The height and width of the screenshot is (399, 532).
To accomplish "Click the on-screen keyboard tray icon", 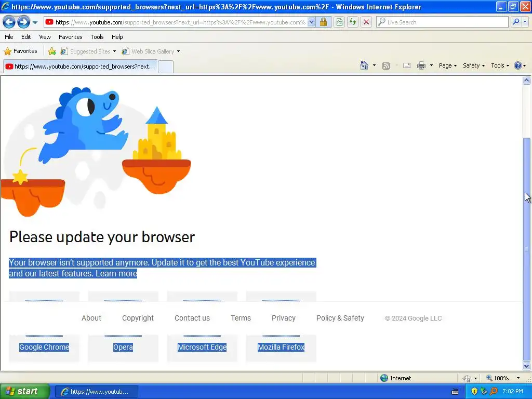I will click(x=455, y=392).
